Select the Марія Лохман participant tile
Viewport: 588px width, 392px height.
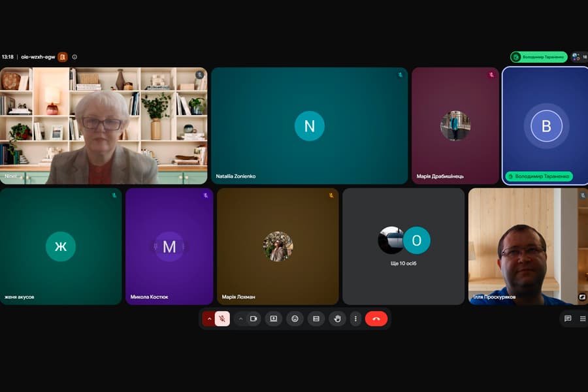278,246
